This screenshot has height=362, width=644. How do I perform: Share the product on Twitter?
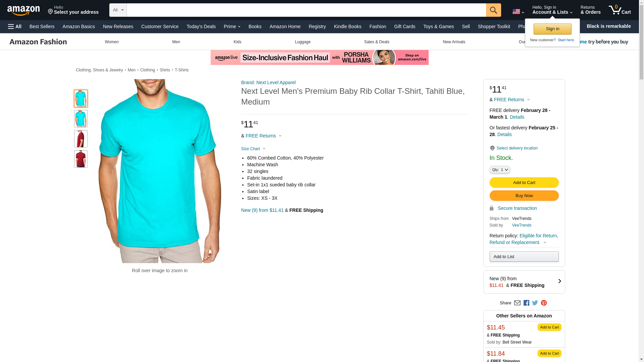(535, 303)
